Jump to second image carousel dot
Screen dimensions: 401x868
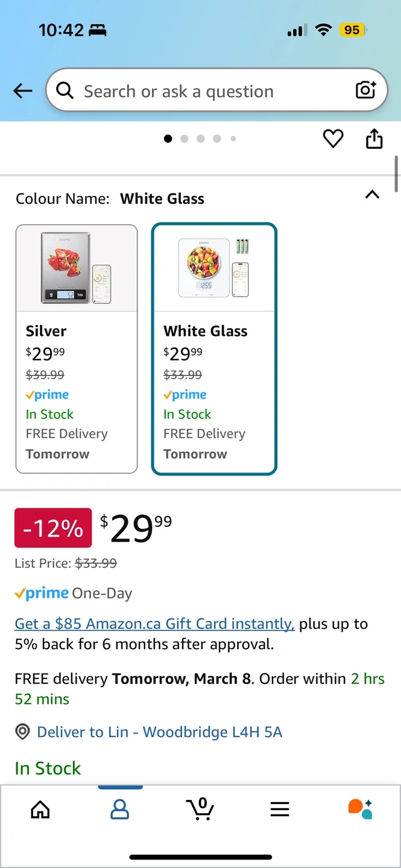pyautogui.click(x=185, y=139)
